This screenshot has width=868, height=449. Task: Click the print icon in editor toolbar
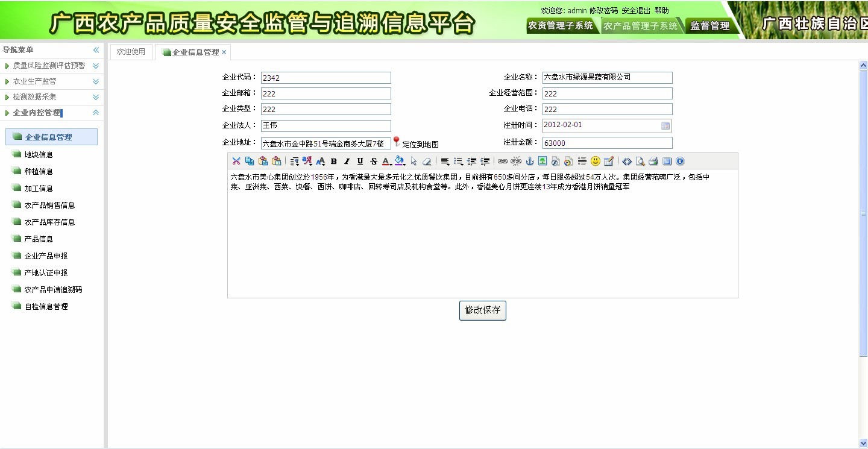[653, 161]
